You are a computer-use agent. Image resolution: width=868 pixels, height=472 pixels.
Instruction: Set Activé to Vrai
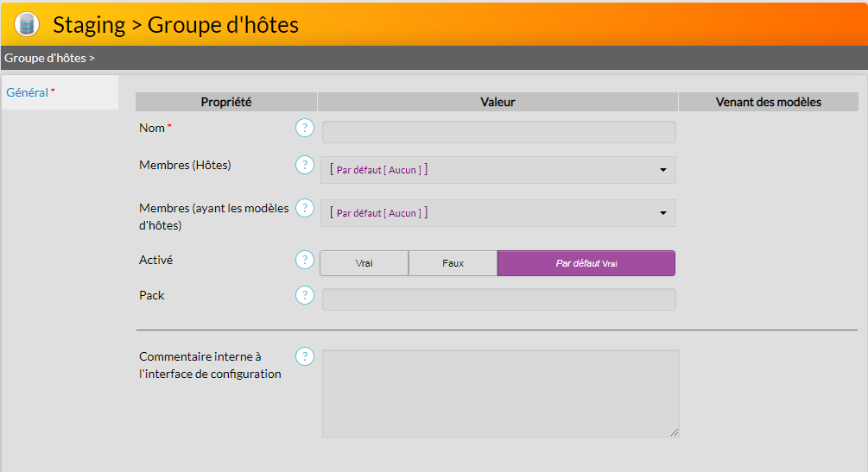364,263
